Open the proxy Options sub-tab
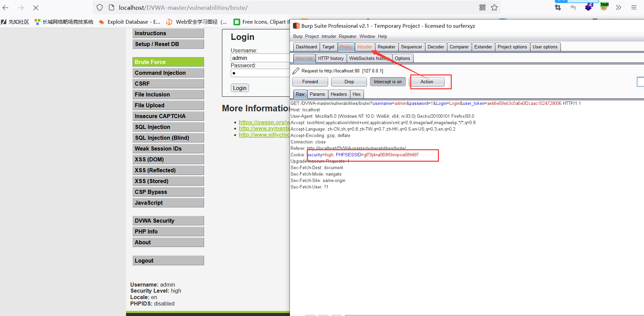The width and height of the screenshot is (644, 316). [x=402, y=59]
